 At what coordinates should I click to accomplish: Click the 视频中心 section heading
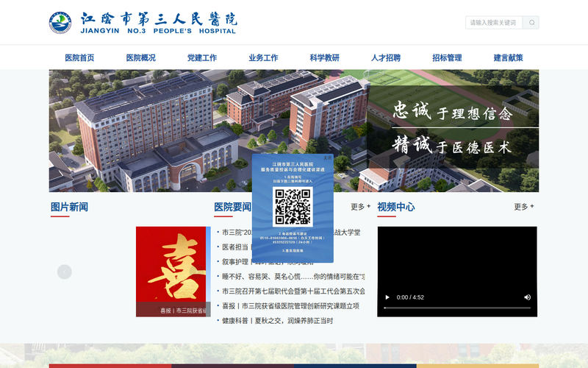(396, 207)
